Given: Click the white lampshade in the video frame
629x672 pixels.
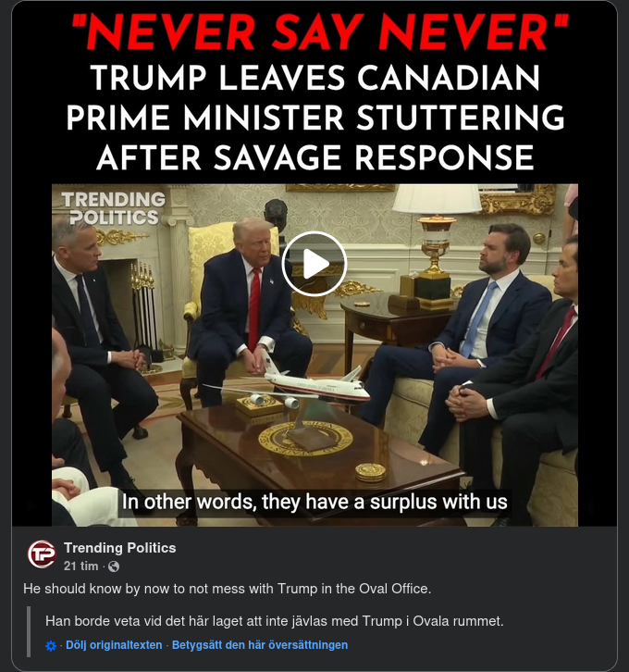Looking at the screenshot, I should (437, 199).
